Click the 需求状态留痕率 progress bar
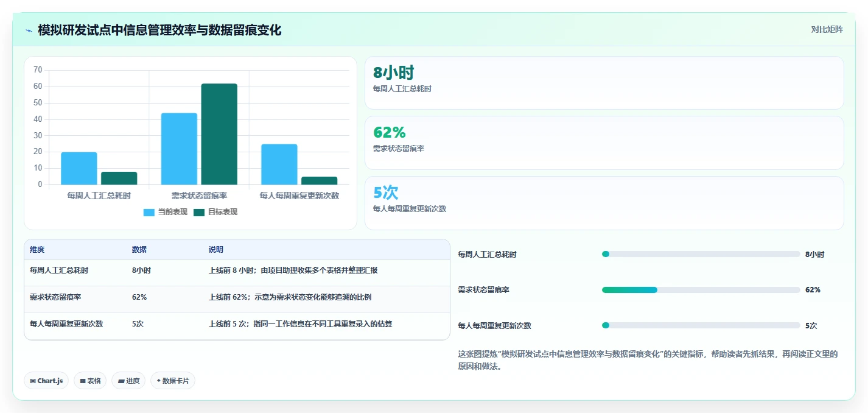 tap(701, 290)
